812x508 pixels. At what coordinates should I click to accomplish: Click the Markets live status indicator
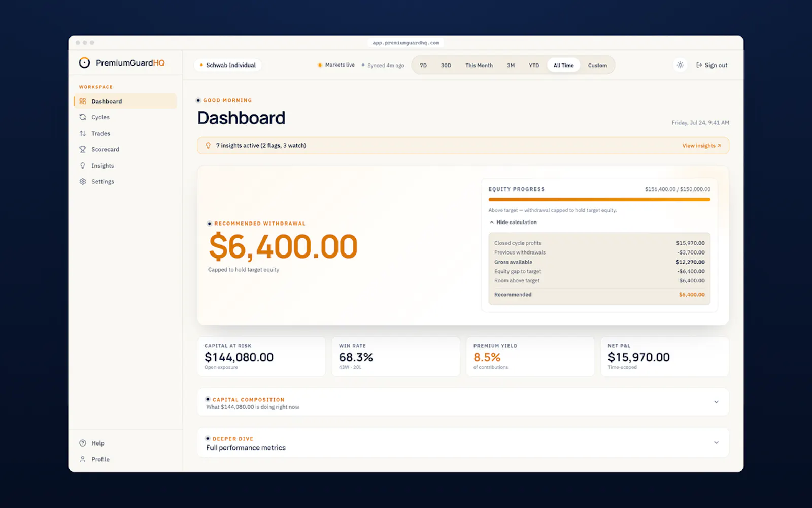pyautogui.click(x=336, y=65)
